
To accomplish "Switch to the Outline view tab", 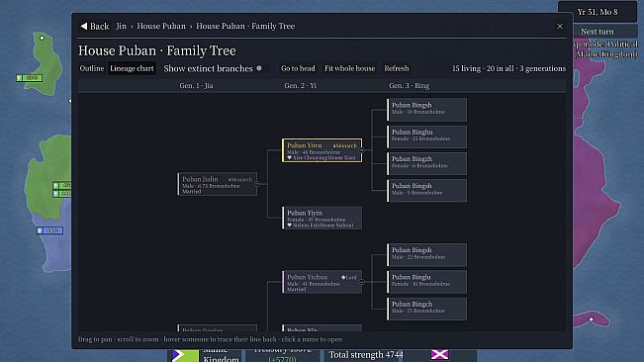I will (x=92, y=68).
